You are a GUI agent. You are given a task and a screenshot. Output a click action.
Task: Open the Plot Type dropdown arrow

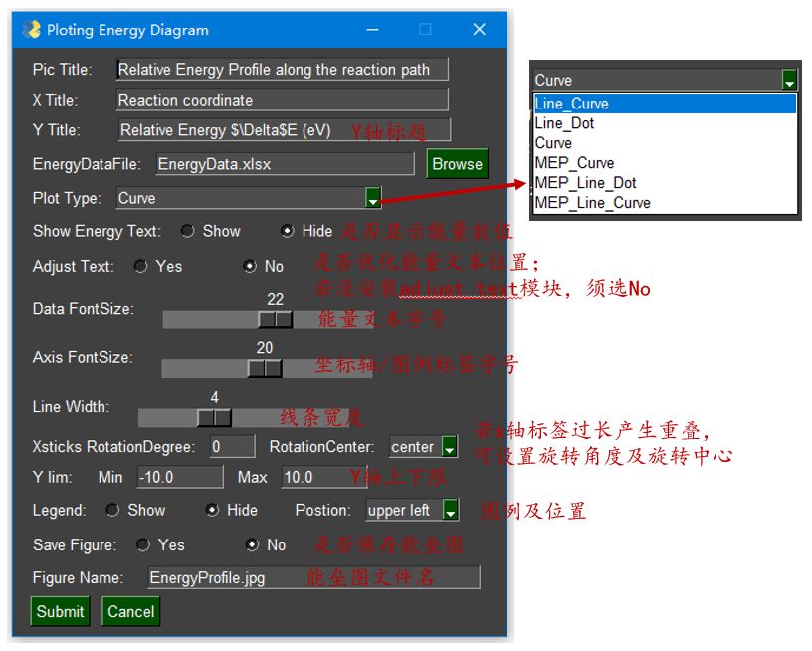click(x=373, y=198)
